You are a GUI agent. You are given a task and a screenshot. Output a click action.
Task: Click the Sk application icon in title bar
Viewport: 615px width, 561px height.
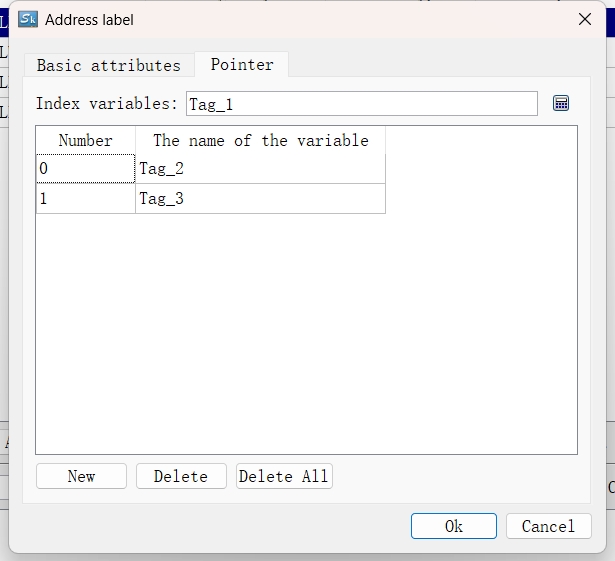[x=28, y=19]
